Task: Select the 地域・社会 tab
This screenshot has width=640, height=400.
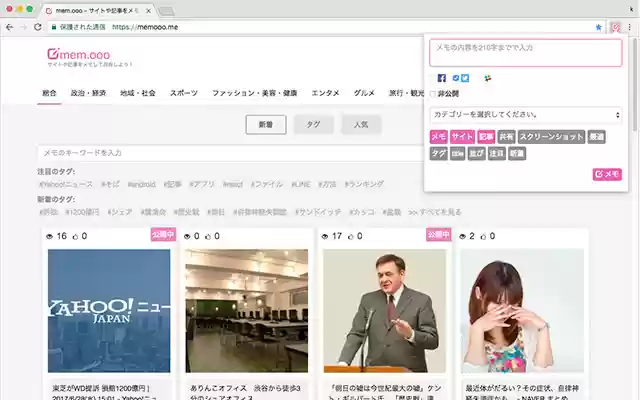Action: click(138, 93)
